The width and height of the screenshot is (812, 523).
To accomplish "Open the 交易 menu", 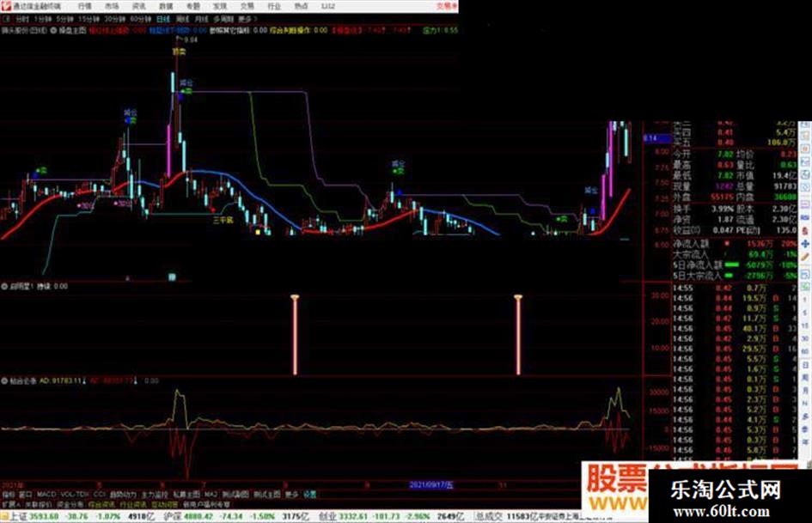I will coord(247,6).
